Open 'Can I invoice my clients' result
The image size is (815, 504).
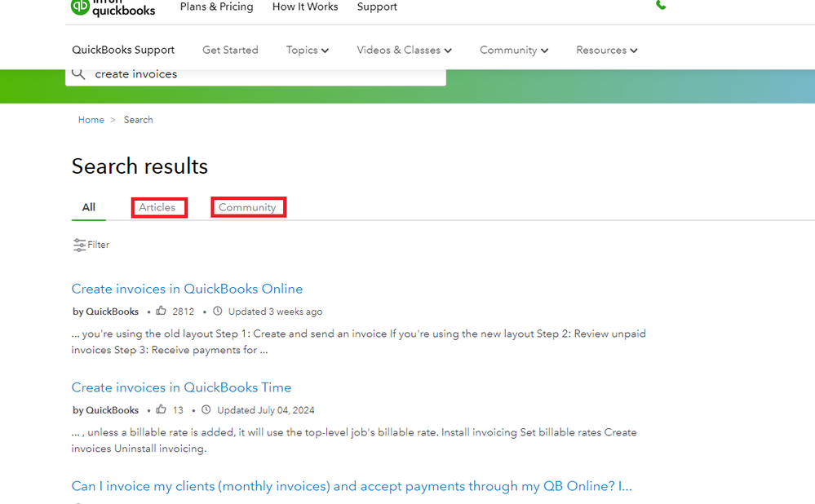point(352,486)
